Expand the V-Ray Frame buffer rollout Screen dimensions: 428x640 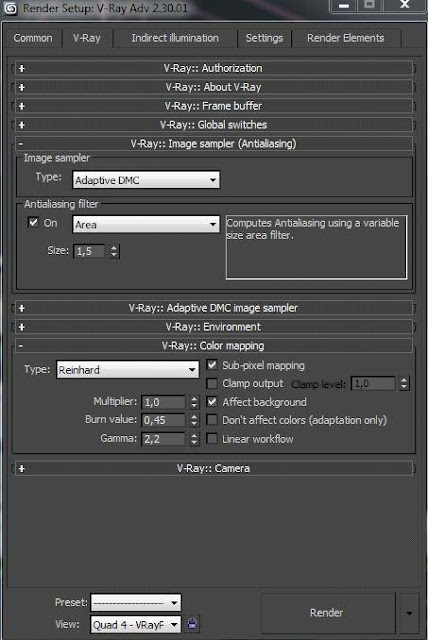coord(214,106)
